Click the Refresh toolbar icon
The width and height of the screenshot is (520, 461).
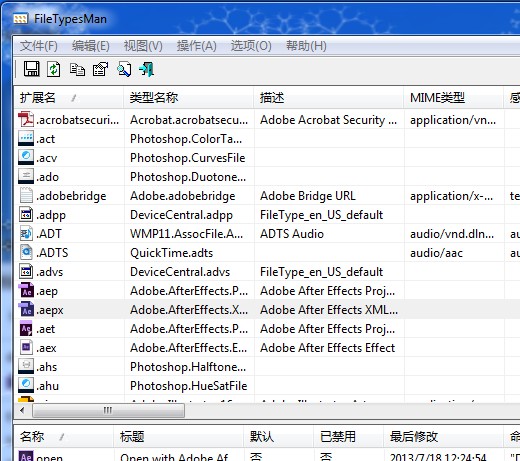coord(53,69)
